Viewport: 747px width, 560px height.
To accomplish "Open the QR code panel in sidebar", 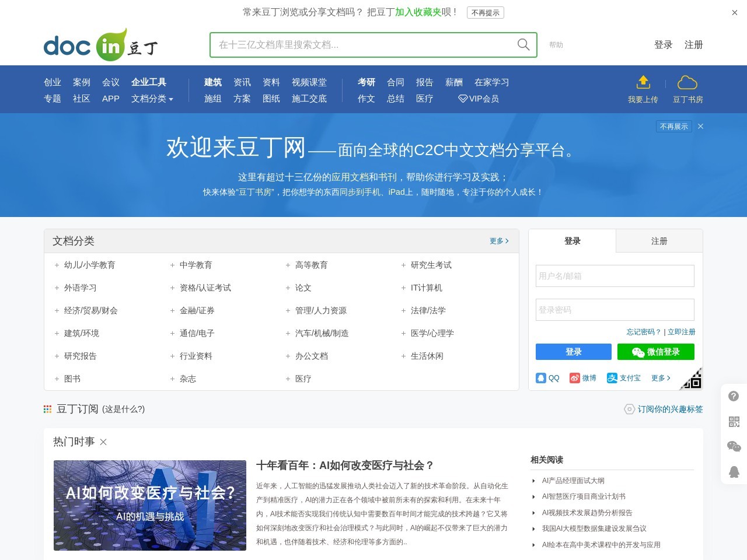I will click(x=734, y=421).
